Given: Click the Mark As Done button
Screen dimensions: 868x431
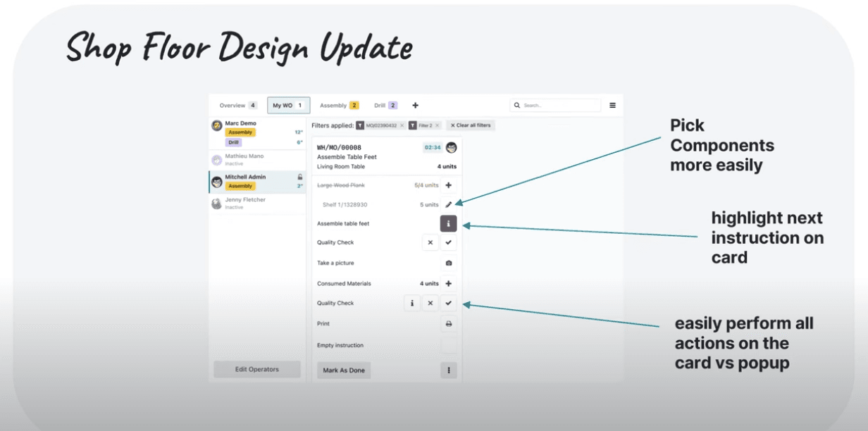Looking at the screenshot, I should click(x=344, y=370).
